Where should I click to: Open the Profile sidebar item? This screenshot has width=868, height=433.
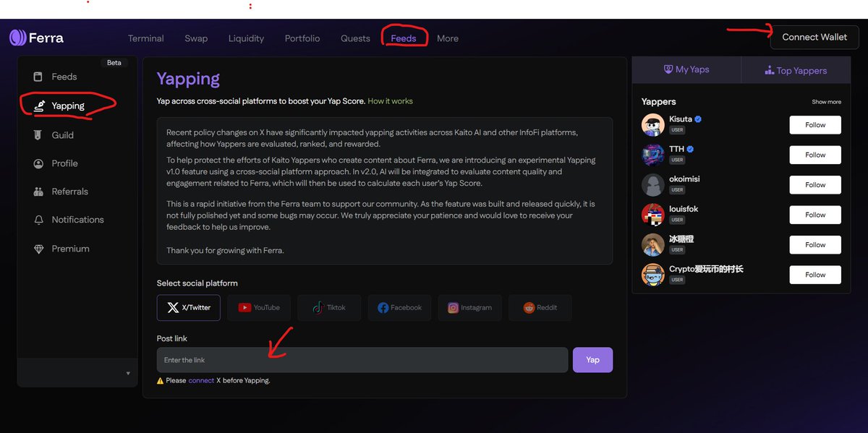(x=55, y=163)
